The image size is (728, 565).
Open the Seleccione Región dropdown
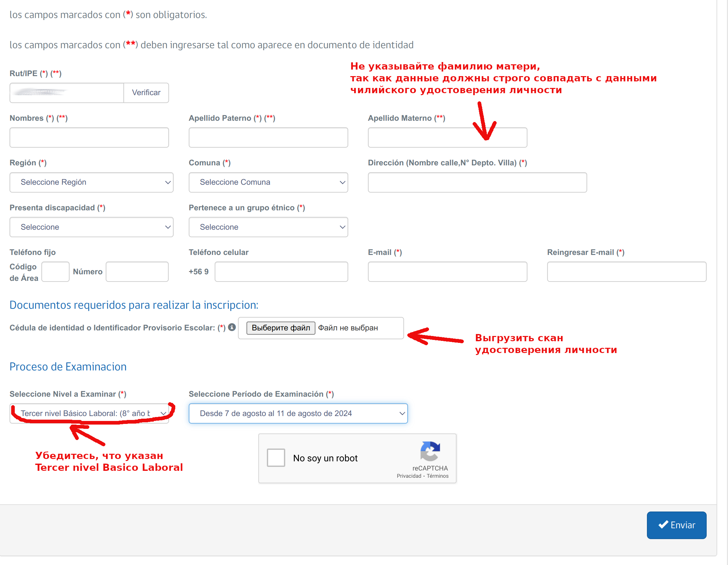tap(91, 182)
